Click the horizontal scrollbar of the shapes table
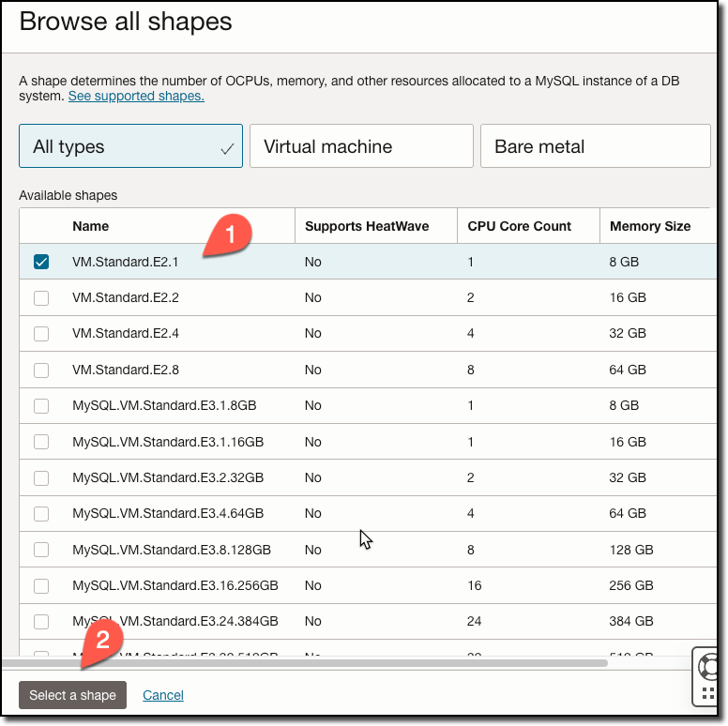 pyautogui.click(x=304, y=663)
